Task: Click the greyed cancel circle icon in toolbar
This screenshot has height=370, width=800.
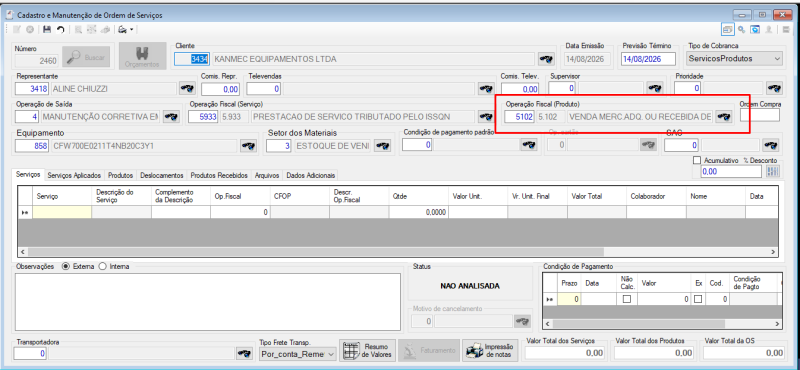Action: coord(30,30)
